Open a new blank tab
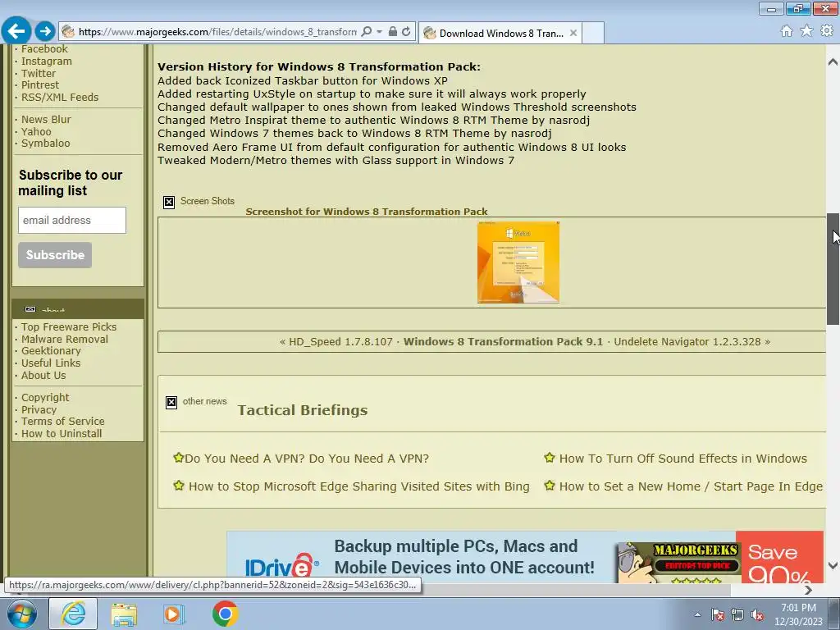 (593, 33)
